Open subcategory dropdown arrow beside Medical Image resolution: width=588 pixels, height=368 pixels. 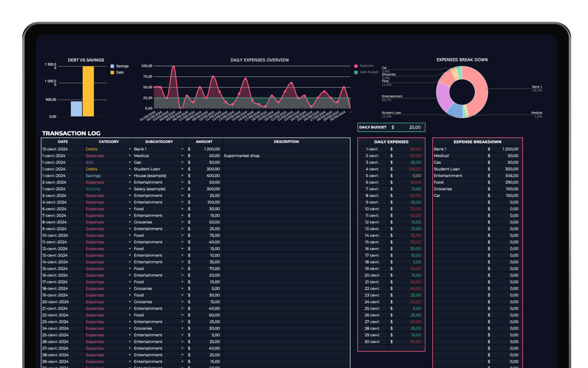pos(182,156)
